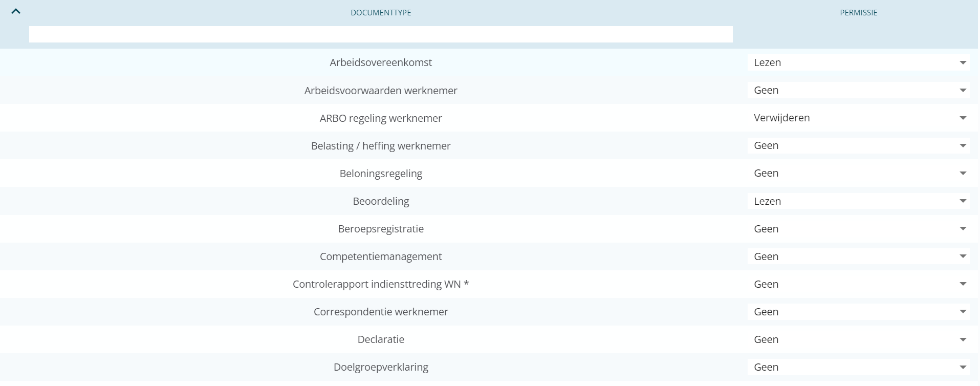Open the permission dropdown for Arbeidsovereenkomst
The width and height of the screenshot is (980, 386).
858,62
